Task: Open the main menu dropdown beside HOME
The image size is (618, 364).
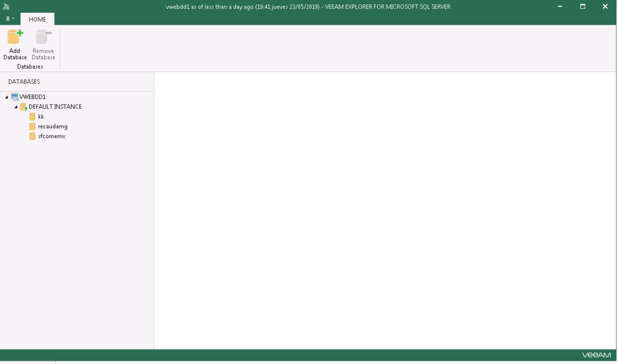Action: pyautogui.click(x=10, y=19)
